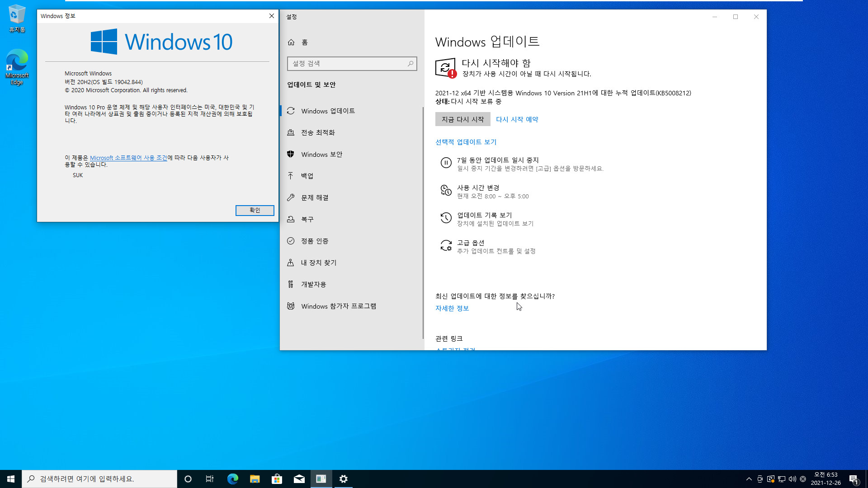Switch to Settings app in taskbar
868x488 pixels.
343,479
